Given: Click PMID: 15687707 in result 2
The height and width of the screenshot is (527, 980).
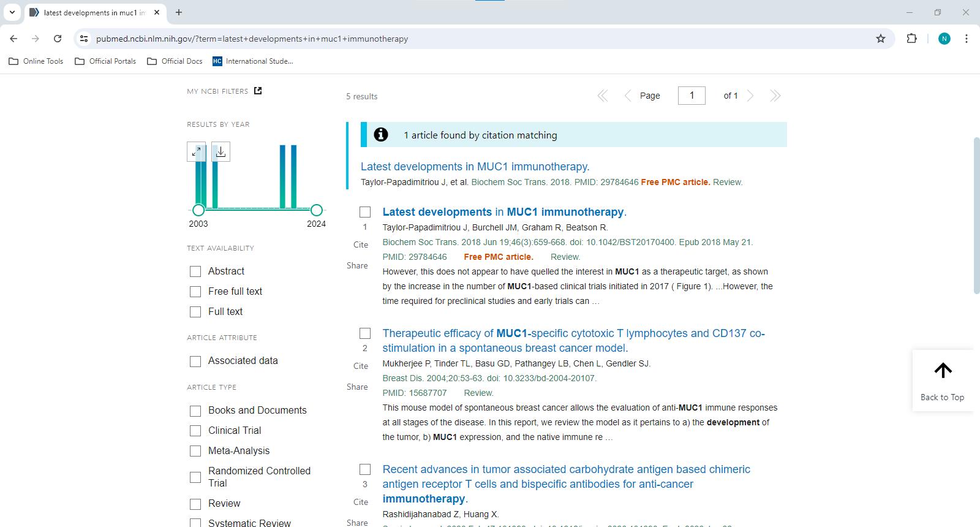Looking at the screenshot, I should (415, 393).
